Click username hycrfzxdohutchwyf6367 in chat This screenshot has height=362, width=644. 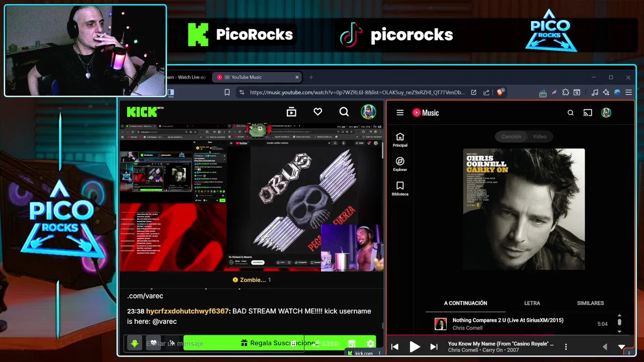coord(188,311)
